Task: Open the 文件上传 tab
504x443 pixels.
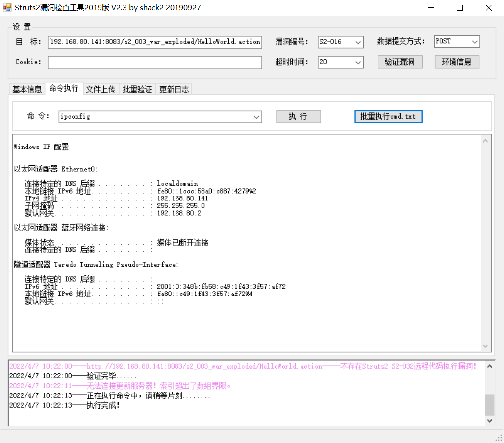Action: click(x=101, y=89)
